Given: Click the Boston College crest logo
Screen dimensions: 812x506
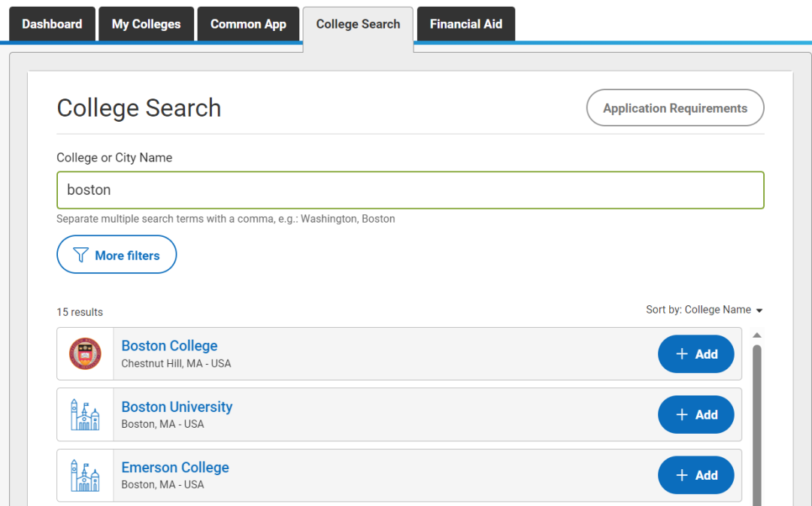Looking at the screenshot, I should pyautogui.click(x=85, y=354).
